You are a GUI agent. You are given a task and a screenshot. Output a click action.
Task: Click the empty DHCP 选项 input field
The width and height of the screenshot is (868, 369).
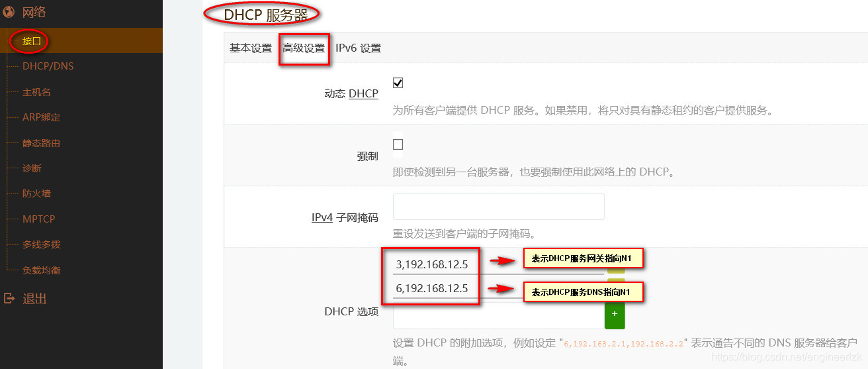(499, 316)
